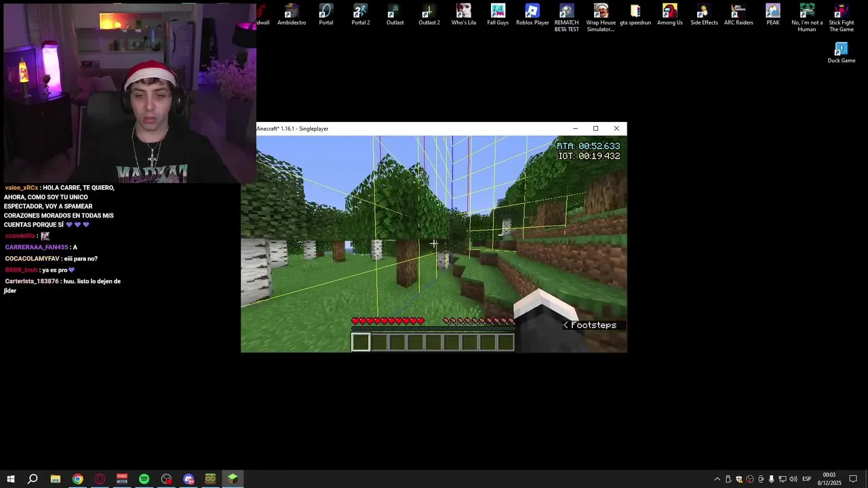Image resolution: width=868 pixels, height=488 pixels.
Task: Open Voicemeeter from the taskbar
Action: click(122, 479)
